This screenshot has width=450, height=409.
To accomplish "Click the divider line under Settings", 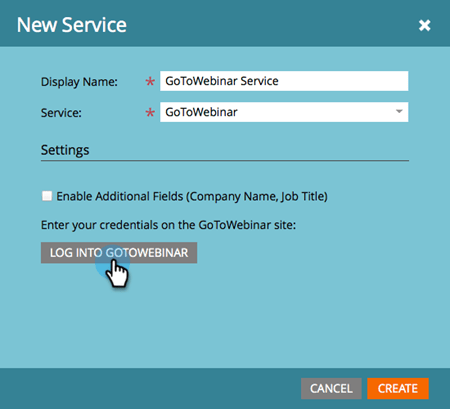I will pos(225,161).
